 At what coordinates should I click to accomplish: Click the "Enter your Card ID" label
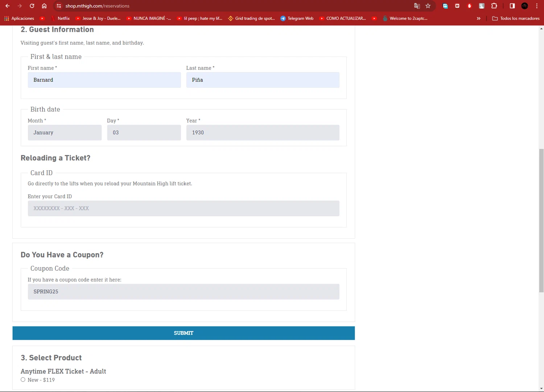click(x=50, y=196)
